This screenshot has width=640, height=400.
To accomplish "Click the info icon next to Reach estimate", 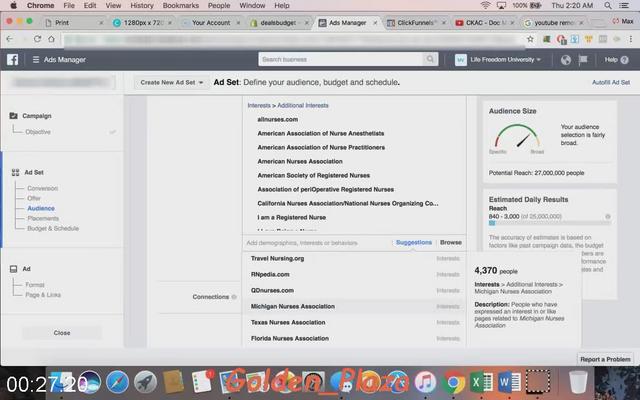I will 608,216.
